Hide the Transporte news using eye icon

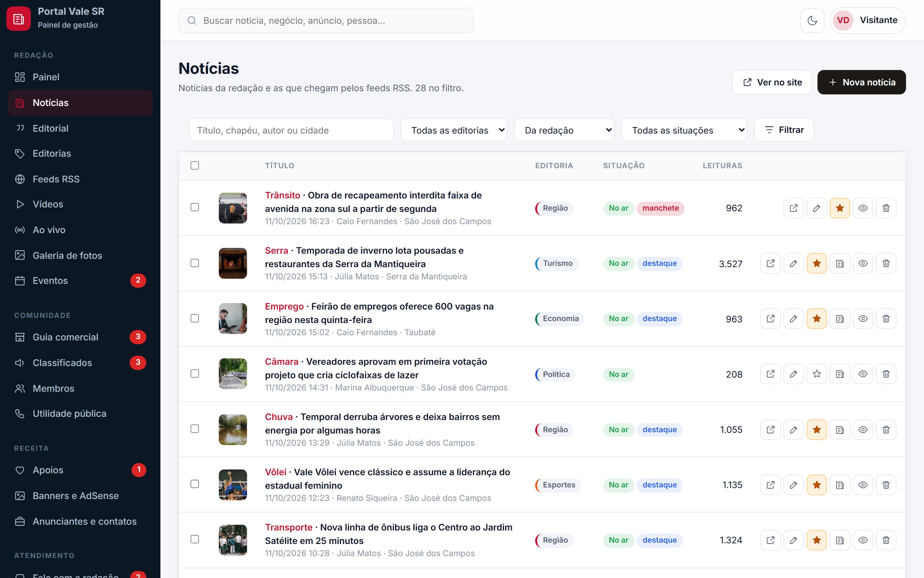[x=863, y=540]
